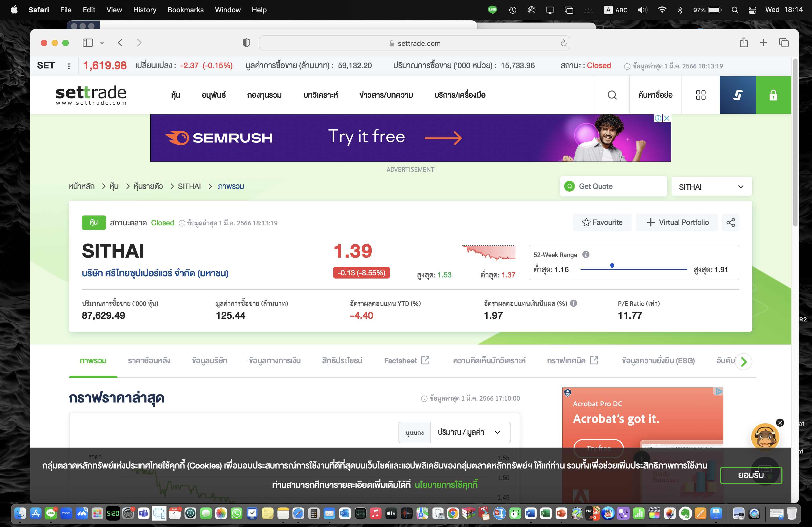This screenshot has width=812, height=527.
Task: Add SITHAI to Virtual Portfolio
Action: pos(677,223)
